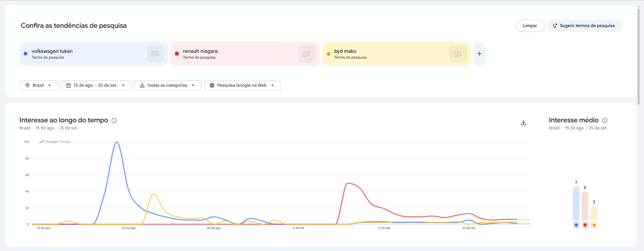The width and height of the screenshot is (644, 251).
Task: Click the orange diamond of byd mako
Action: click(x=328, y=54)
